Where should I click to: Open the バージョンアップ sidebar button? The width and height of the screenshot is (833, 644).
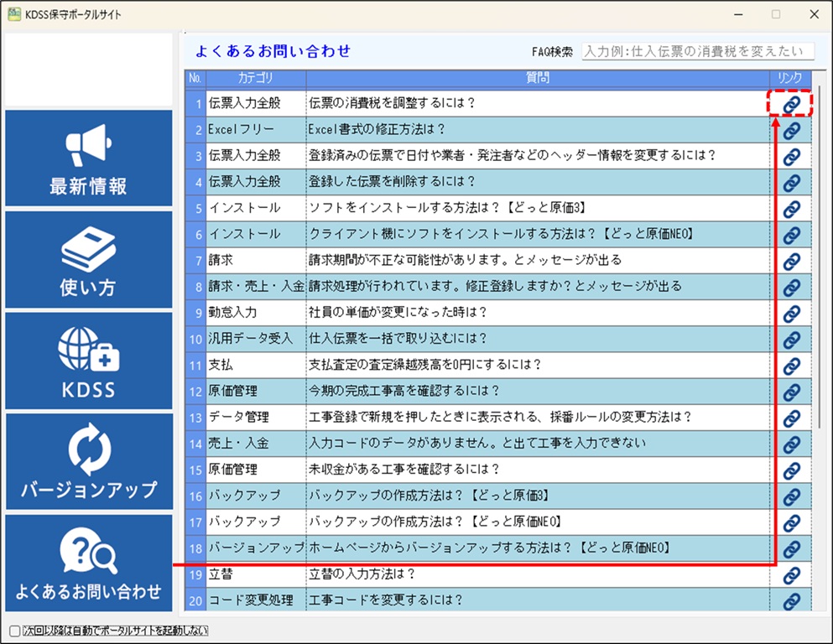pyautogui.click(x=88, y=462)
